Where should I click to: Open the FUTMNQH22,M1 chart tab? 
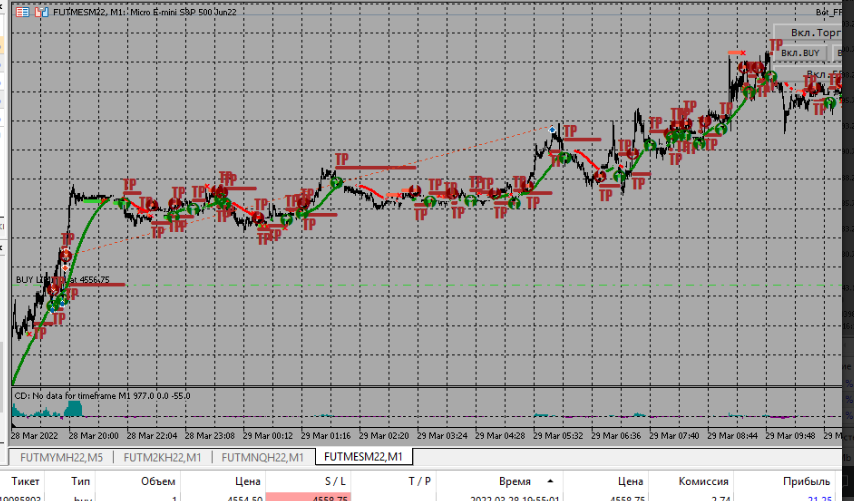coord(263,457)
